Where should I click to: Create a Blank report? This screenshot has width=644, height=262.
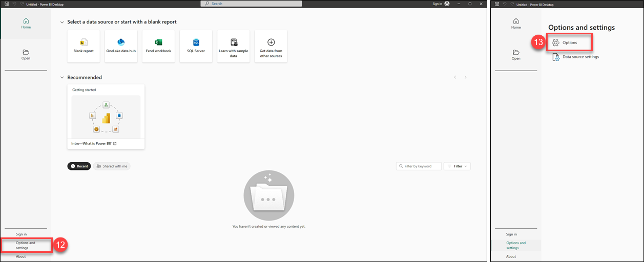coord(84,46)
